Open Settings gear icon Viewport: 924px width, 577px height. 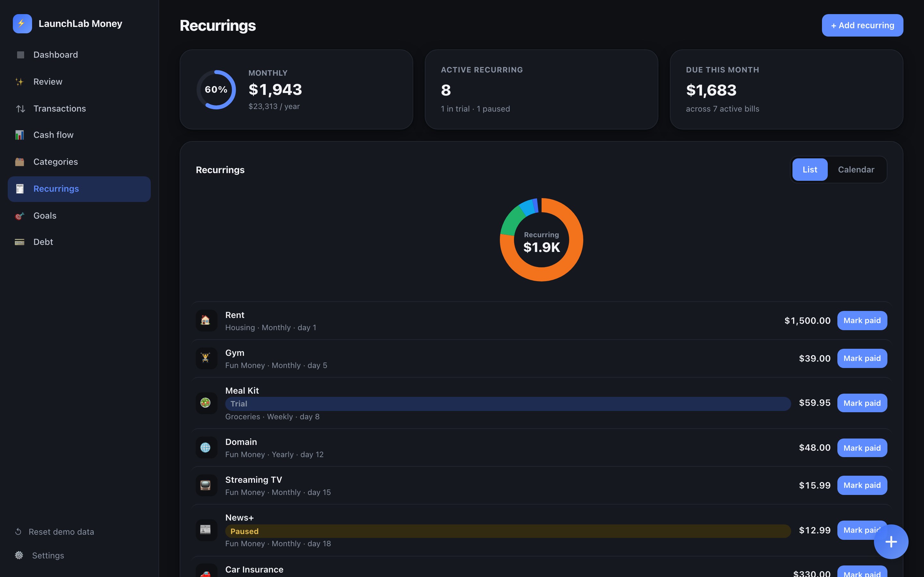coord(19,555)
